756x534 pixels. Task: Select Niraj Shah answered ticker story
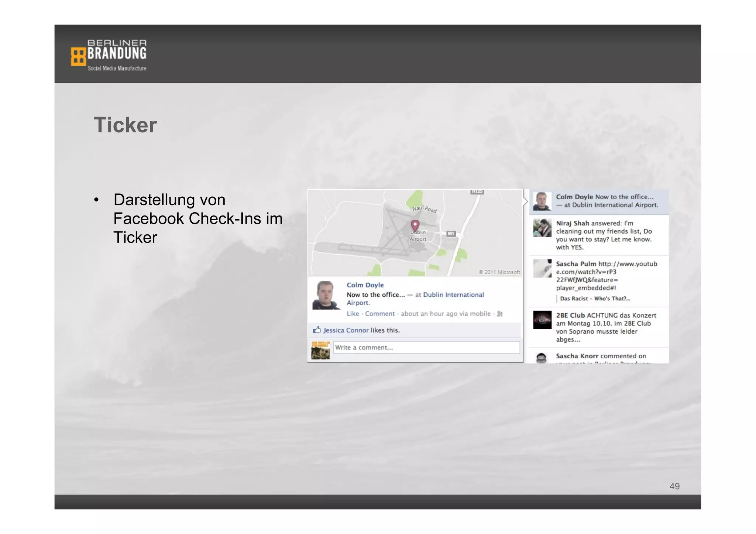[599, 235]
